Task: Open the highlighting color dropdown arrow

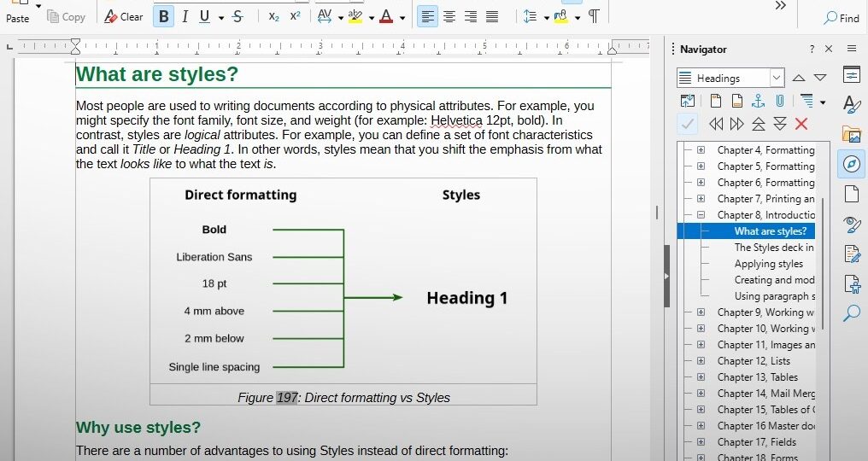Action: click(x=372, y=18)
